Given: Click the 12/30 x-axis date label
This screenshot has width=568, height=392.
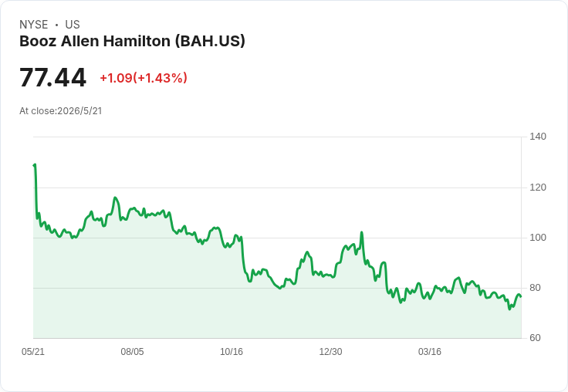Looking at the screenshot, I should [x=330, y=352].
